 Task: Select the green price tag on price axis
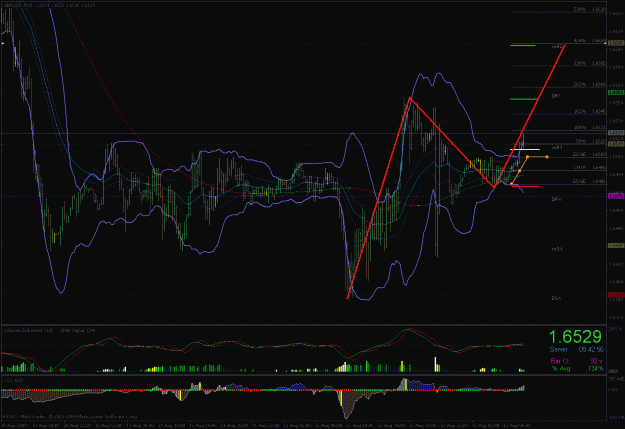616,92
